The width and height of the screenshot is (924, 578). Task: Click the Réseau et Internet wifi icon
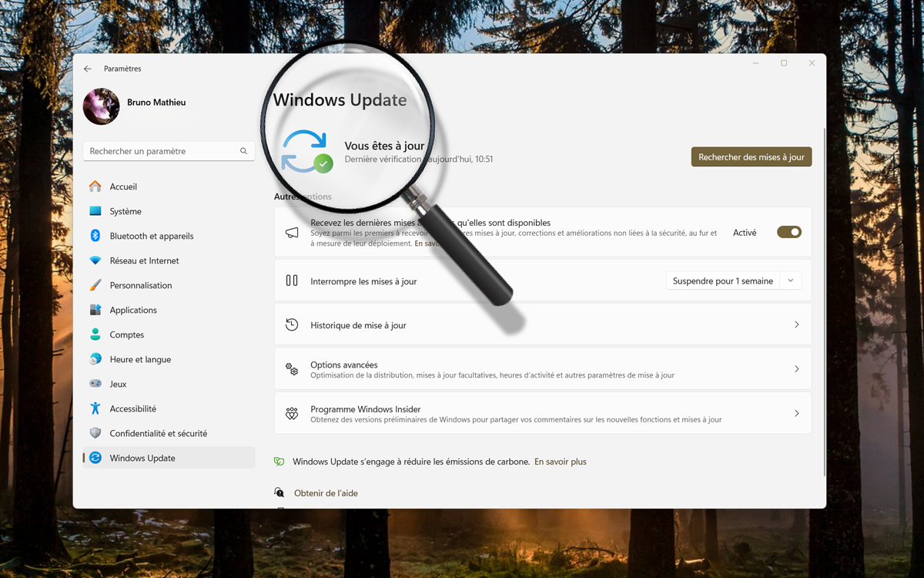point(95,260)
